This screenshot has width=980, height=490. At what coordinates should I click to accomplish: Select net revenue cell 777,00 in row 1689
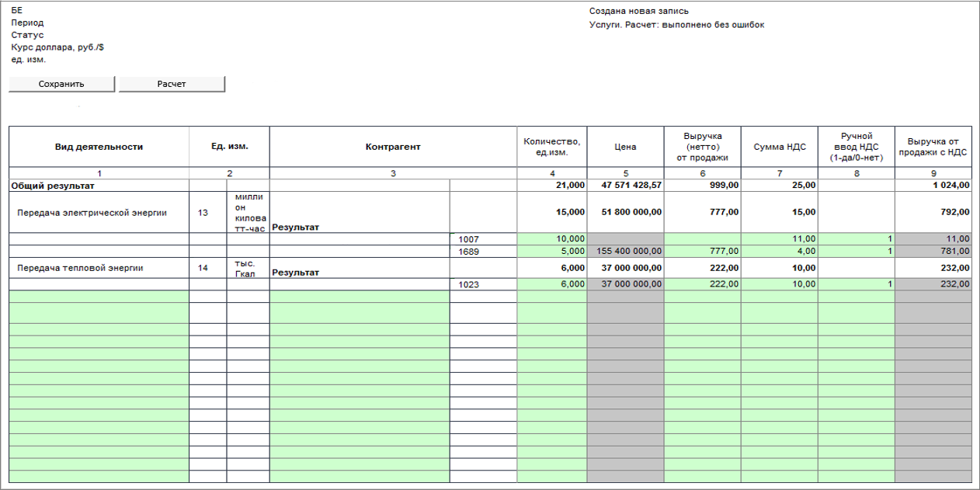[702, 252]
